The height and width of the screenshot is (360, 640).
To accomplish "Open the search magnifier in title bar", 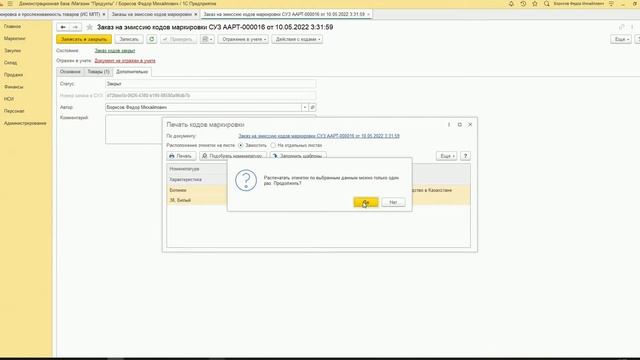I will click(x=547, y=4).
